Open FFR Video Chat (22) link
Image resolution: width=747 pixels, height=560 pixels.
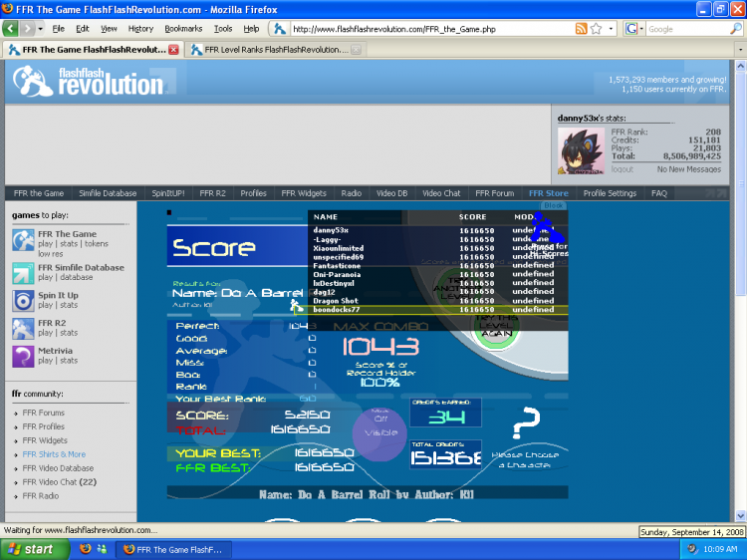click(x=59, y=482)
